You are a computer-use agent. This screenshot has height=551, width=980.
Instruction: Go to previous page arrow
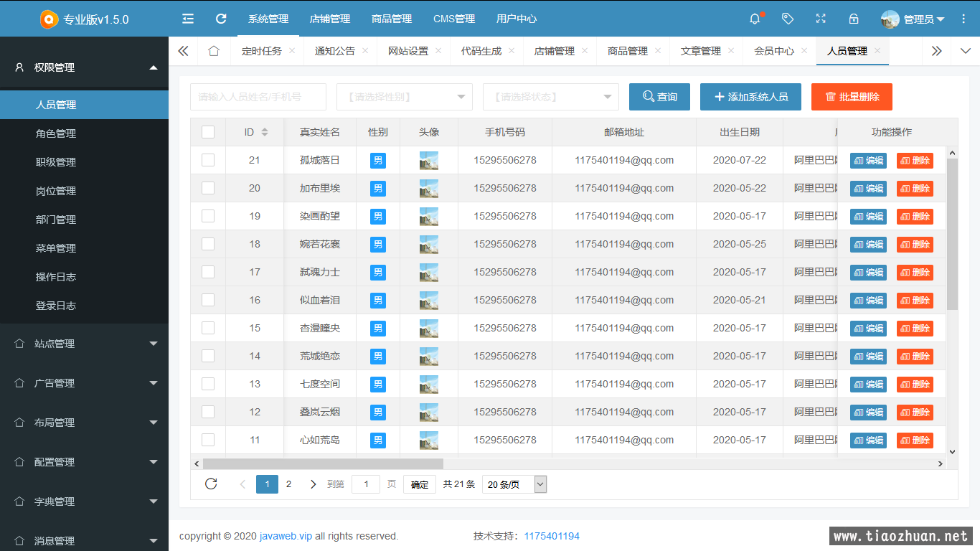242,484
